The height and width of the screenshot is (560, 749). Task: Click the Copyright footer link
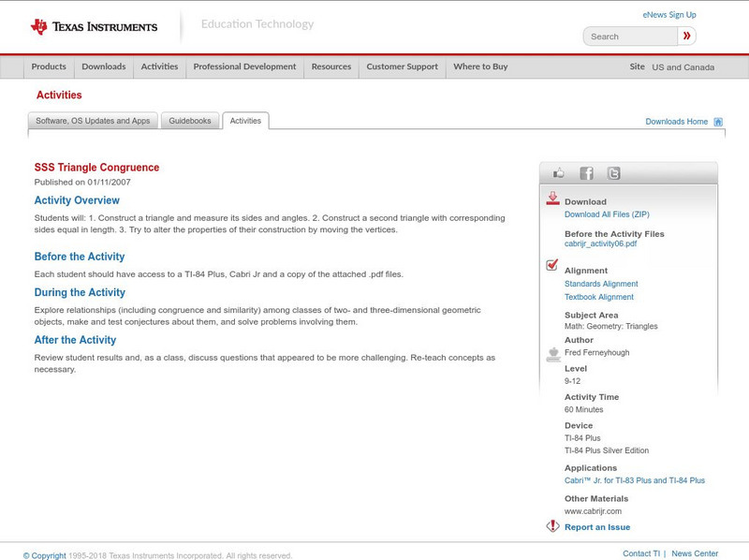[44, 555]
